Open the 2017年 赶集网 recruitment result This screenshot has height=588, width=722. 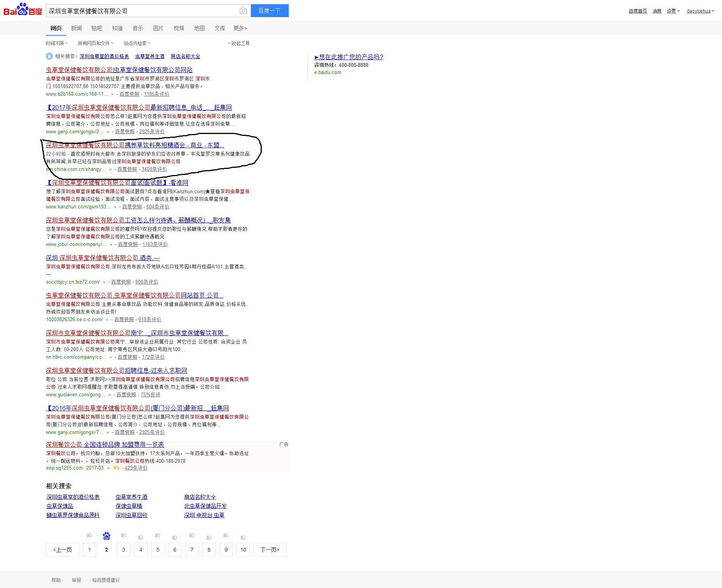(139, 107)
